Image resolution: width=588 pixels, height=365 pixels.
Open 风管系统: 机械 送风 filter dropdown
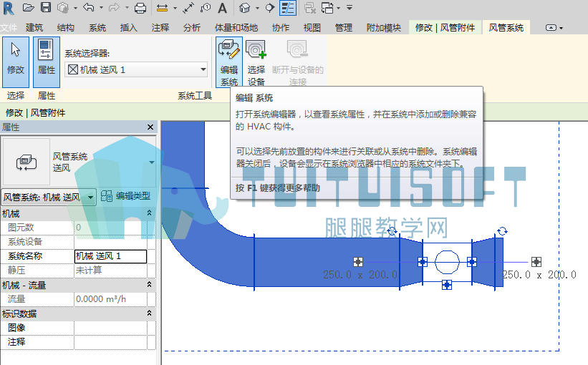click(49, 197)
